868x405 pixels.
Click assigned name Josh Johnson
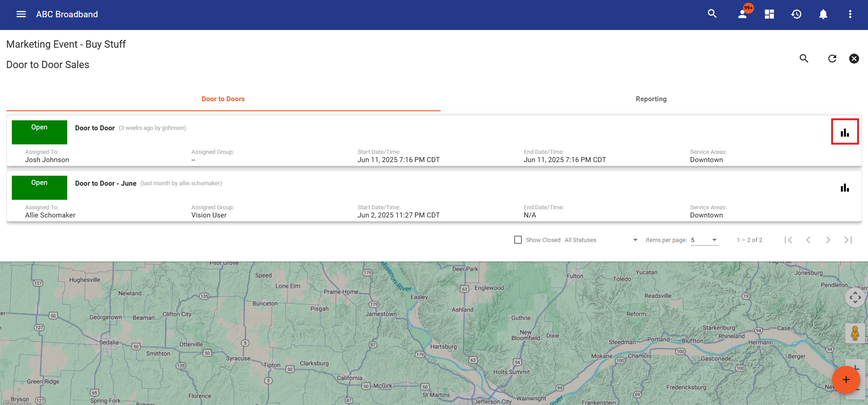[47, 160]
